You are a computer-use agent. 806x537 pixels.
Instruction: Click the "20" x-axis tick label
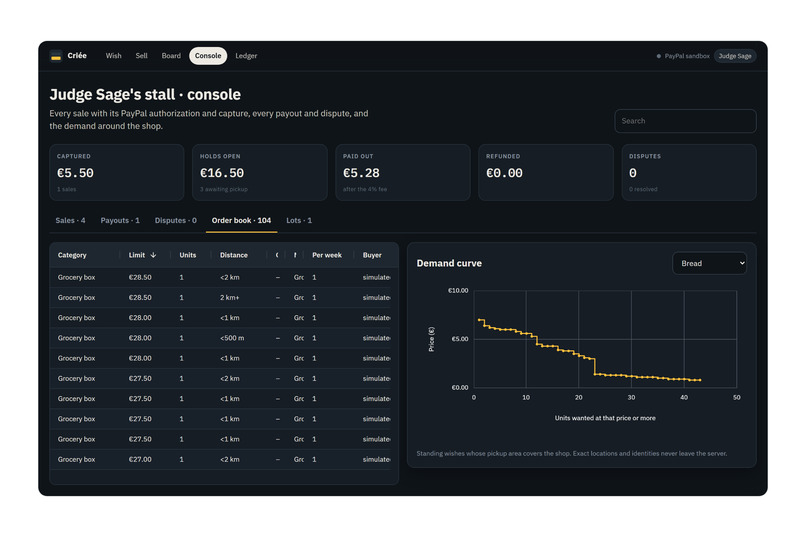[x=578, y=397]
